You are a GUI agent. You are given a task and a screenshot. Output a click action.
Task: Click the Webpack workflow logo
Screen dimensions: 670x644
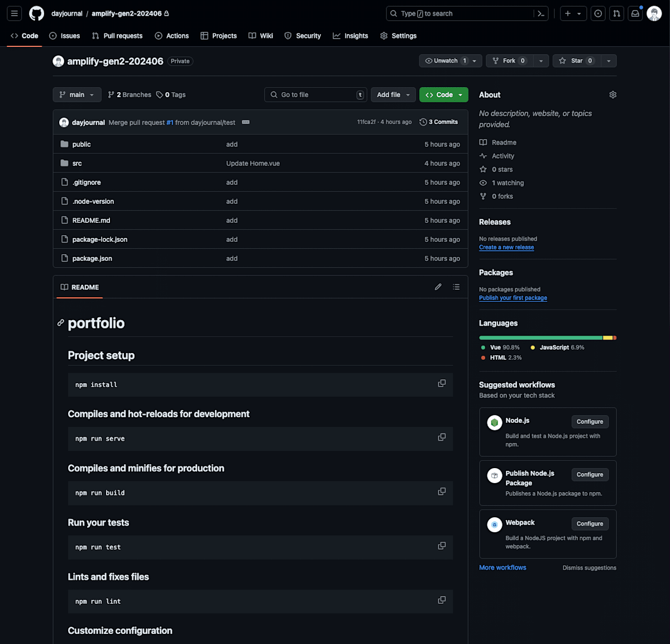[x=494, y=525]
